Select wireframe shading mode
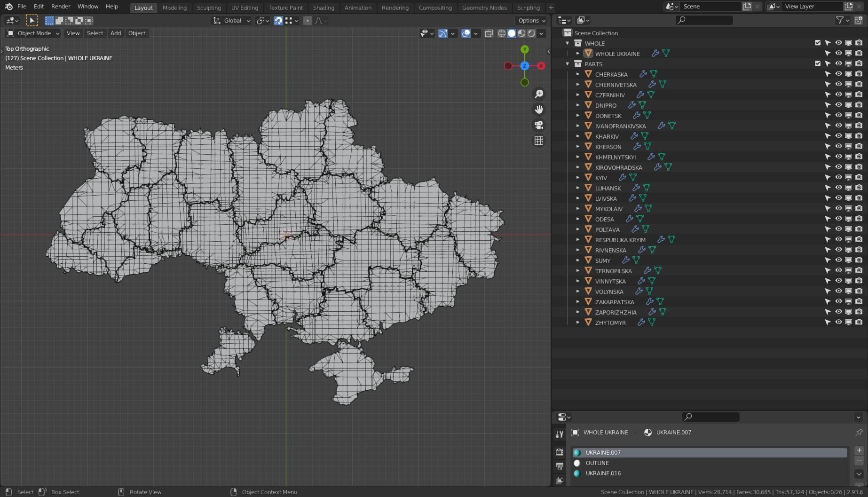This screenshot has height=497, width=868. (502, 33)
